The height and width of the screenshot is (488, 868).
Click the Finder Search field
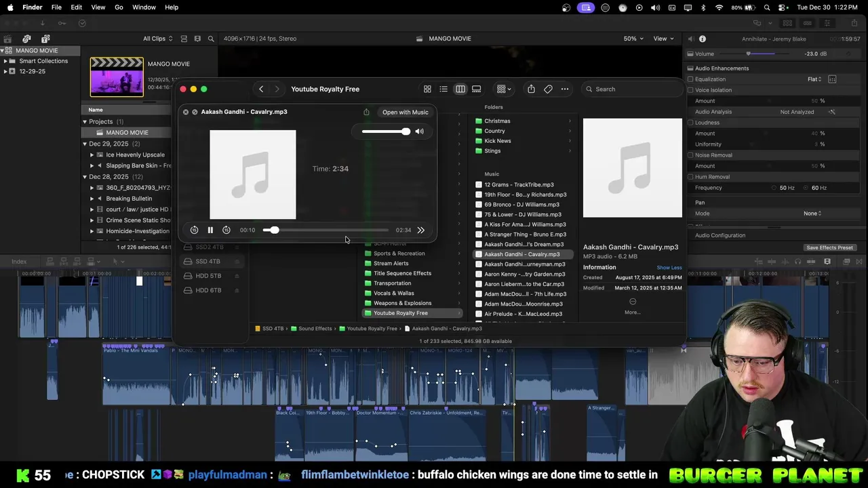(632, 89)
